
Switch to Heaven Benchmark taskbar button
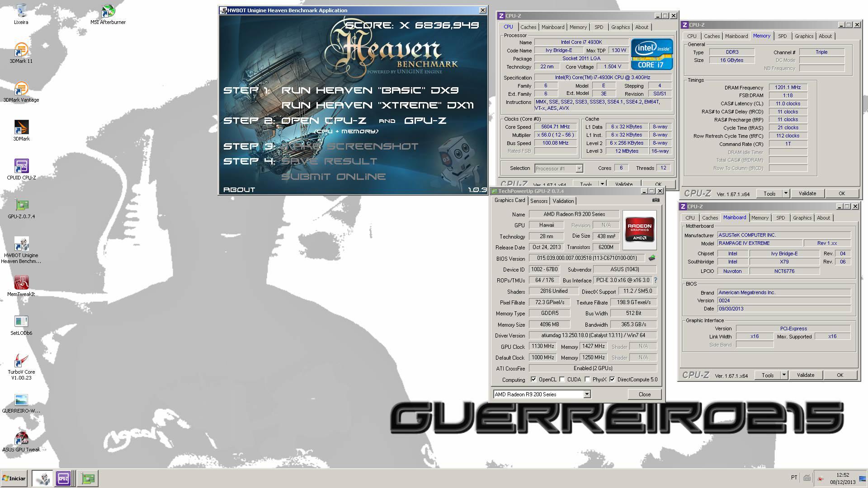(x=42, y=479)
